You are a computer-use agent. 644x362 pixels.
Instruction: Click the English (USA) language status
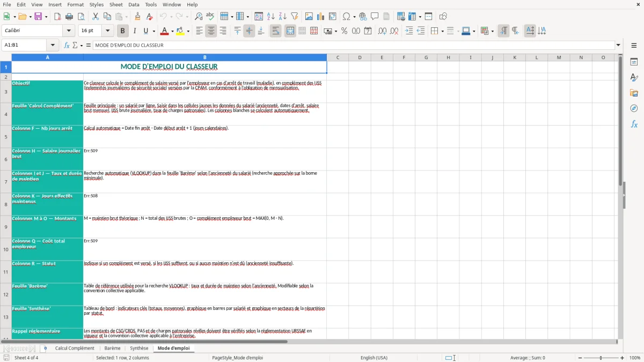(374, 358)
